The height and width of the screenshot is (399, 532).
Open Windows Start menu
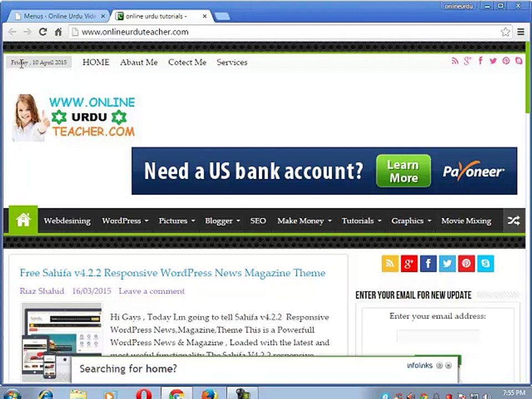click(x=13, y=394)
